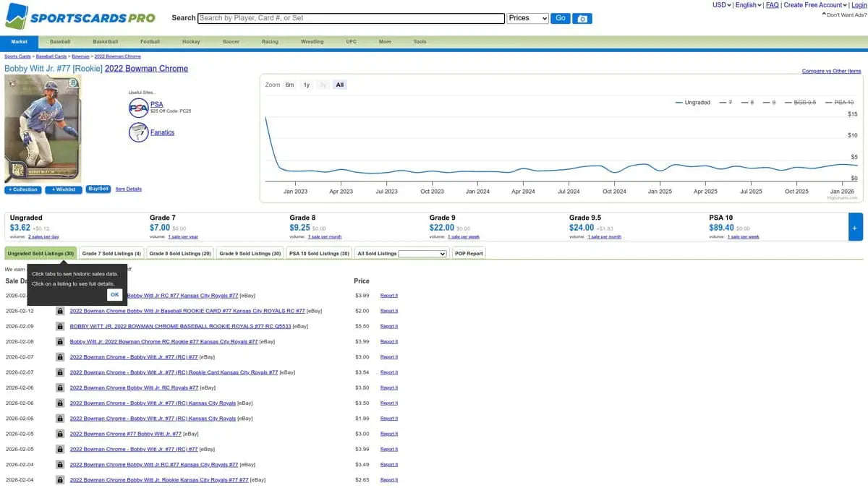Add card with + Wishlist button

pyautogui.click(x=64, y=189)
